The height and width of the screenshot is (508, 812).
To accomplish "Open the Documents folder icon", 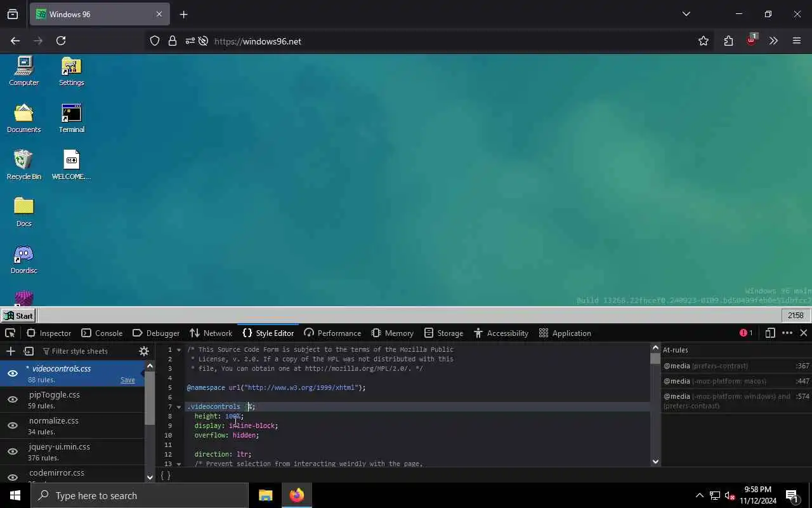I will click(24, 118).
